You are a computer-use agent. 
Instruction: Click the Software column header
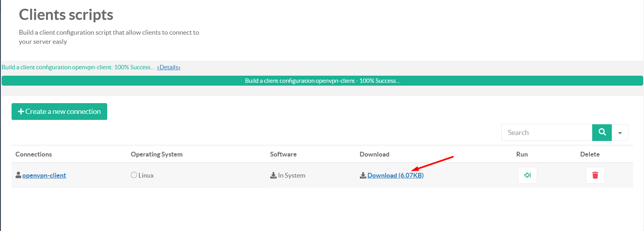click(x=283, y=154)
